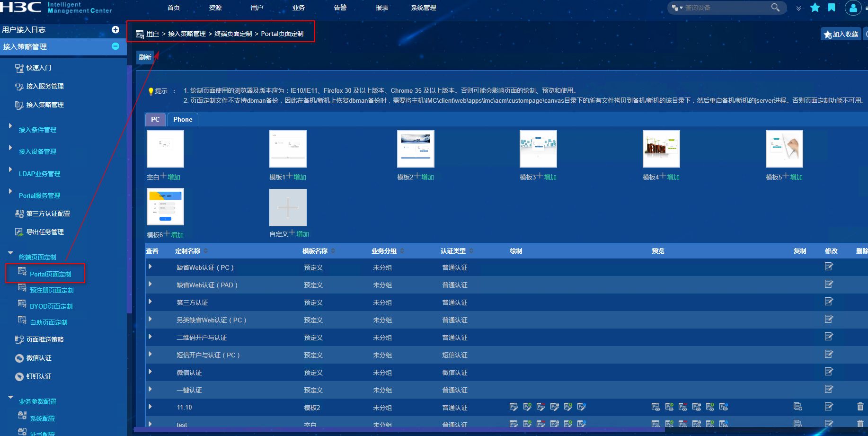868x436 pixels.
Task: Click the magnifier icon in the device search box
Action: tap(775, 8)
